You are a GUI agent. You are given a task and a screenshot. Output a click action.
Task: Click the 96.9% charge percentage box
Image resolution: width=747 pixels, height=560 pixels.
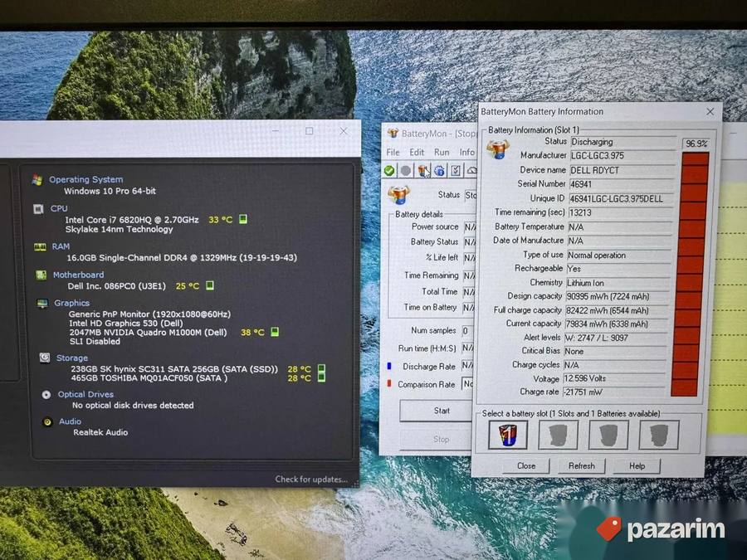click(696, 144)
